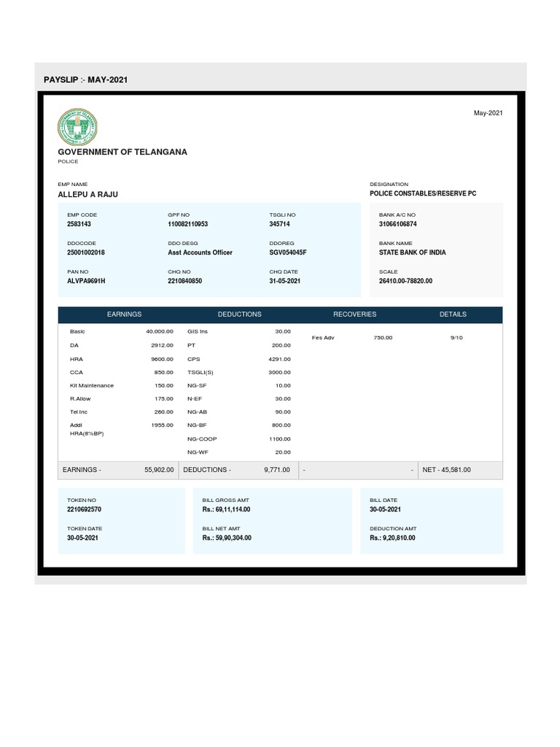Click the DEDUCTIONS column header
This screenshot has width=560, height=747.
239,314
